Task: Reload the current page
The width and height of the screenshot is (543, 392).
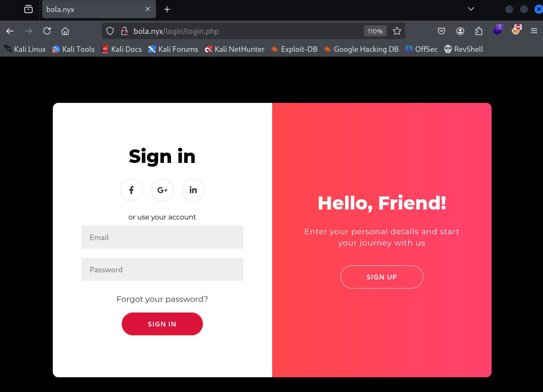Action: click(47, 31)
